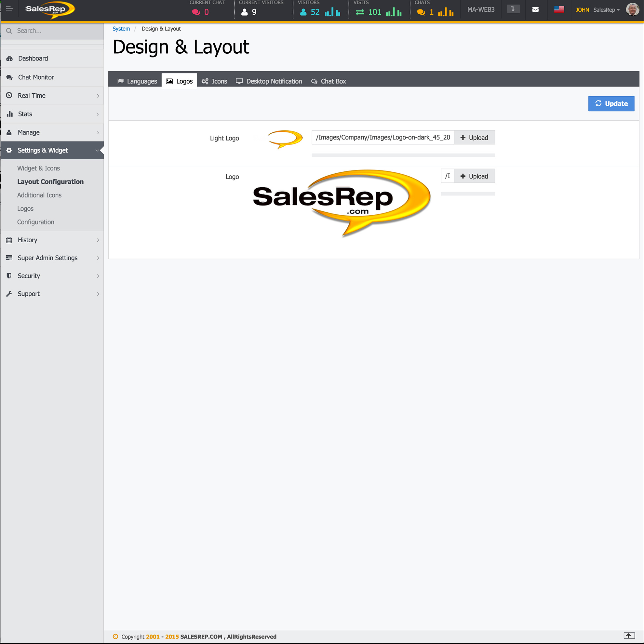Click the download arrow icon in header
The width and height of the screenshot is (644, 644).
coord(513,9)
